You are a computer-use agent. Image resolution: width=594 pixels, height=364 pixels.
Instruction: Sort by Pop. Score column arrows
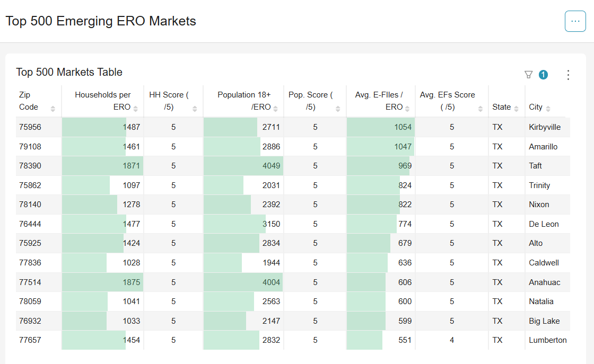pos(337,109)
